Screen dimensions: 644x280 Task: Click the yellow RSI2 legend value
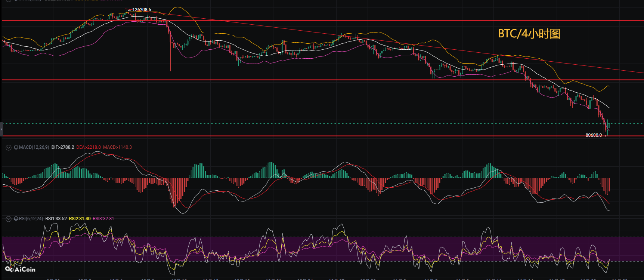click(80, 219)
